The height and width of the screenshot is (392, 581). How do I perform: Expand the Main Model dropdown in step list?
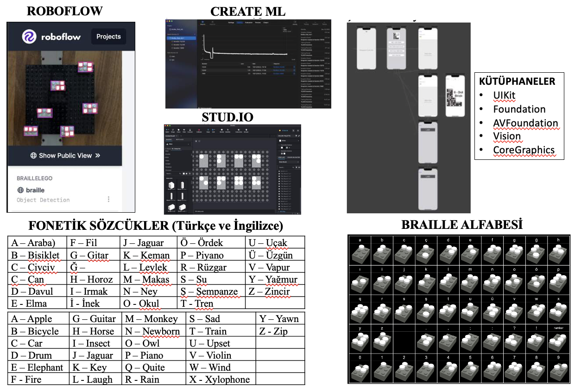(289, 162)
